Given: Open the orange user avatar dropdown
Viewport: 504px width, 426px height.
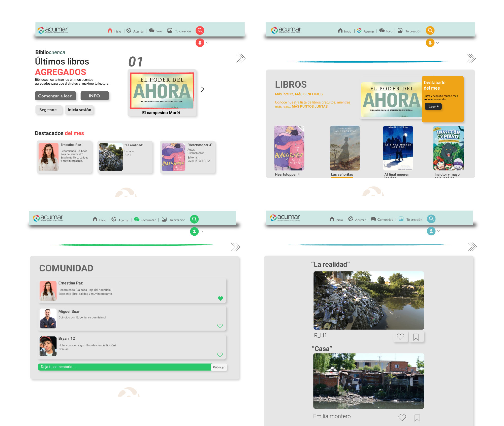Looking at the screenshot, I should [430, 43].
